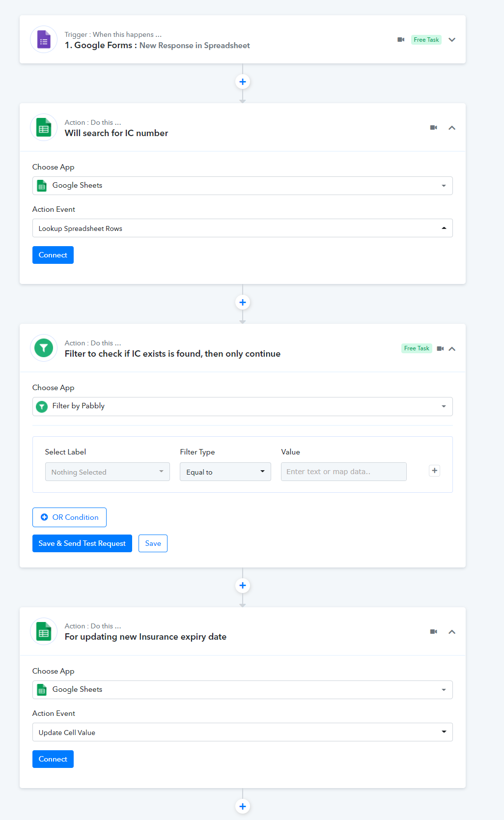Viewport: 504px width, 820px height.
Task: Insert a step above the filter action
Action: (243, 302)
